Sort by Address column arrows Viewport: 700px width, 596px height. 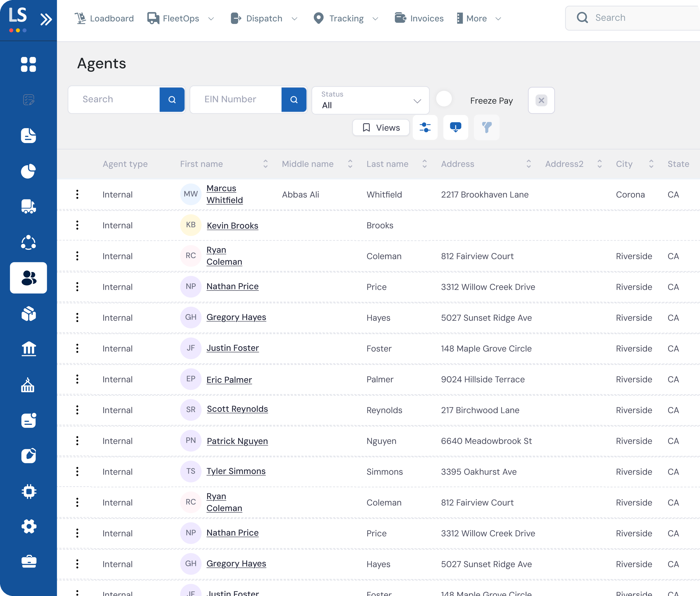coord(529,164)
